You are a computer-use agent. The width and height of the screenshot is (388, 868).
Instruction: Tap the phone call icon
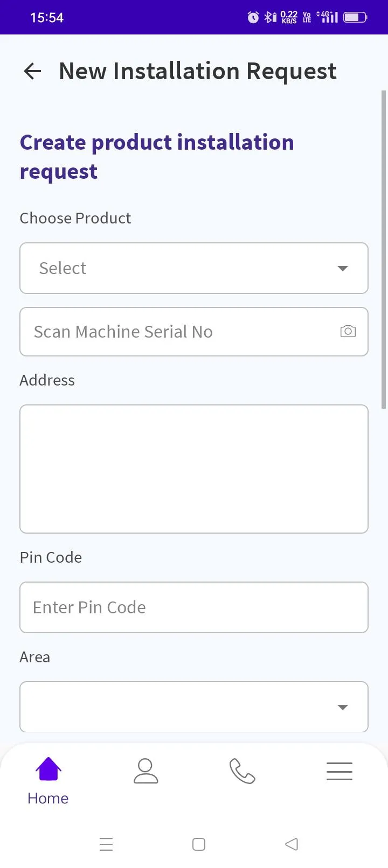coord(242,771)
